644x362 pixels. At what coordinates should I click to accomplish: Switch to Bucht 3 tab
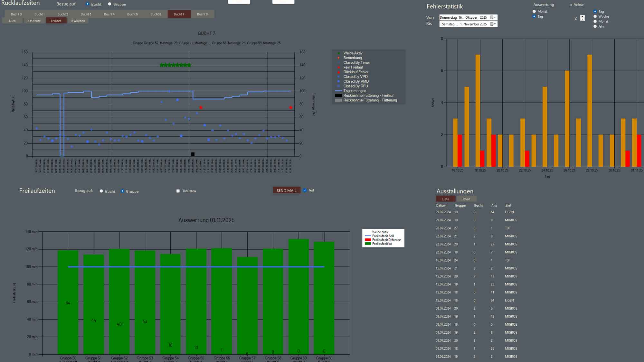point(86,14)
